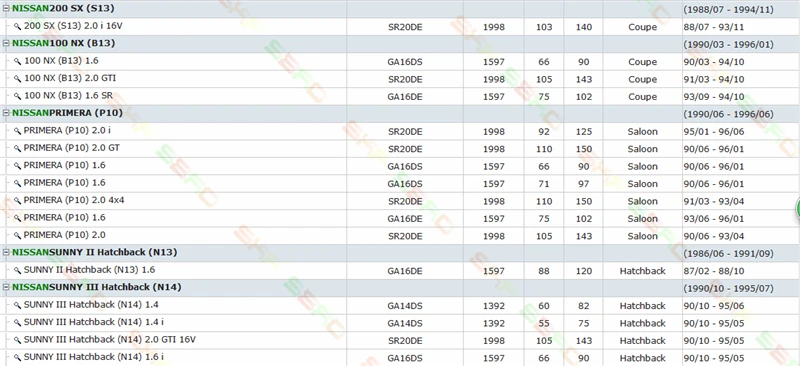Click the 91/03 - 93/04 period cell
The height and width of the screenshot is (366, 800).
(x=714, y=202)
